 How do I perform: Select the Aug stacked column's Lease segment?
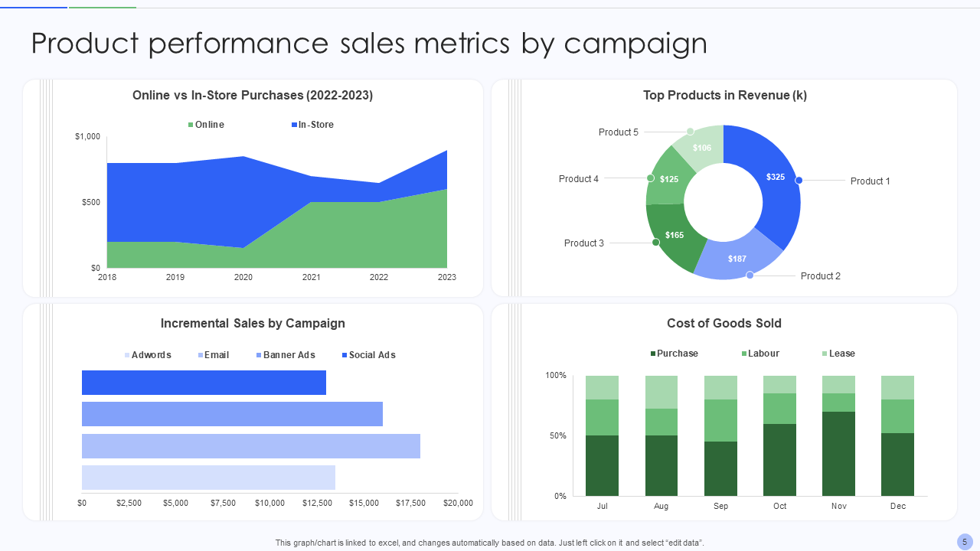point(661,392)
